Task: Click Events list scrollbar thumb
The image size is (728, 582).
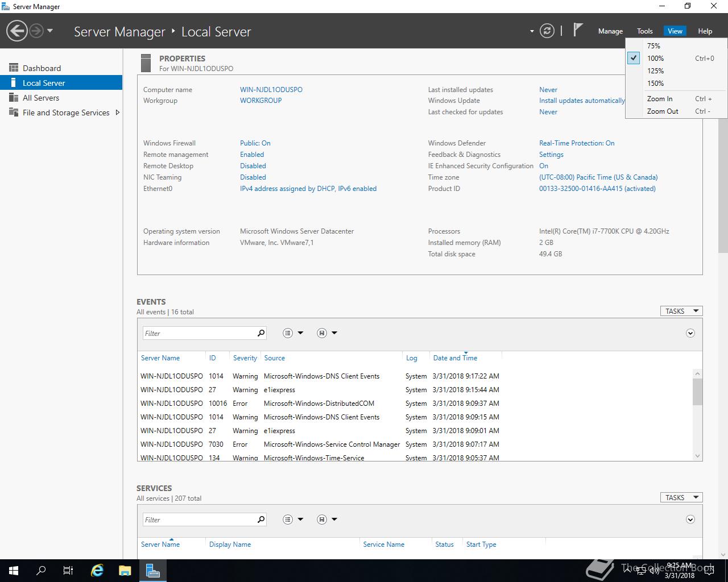Action: point(697,392)
